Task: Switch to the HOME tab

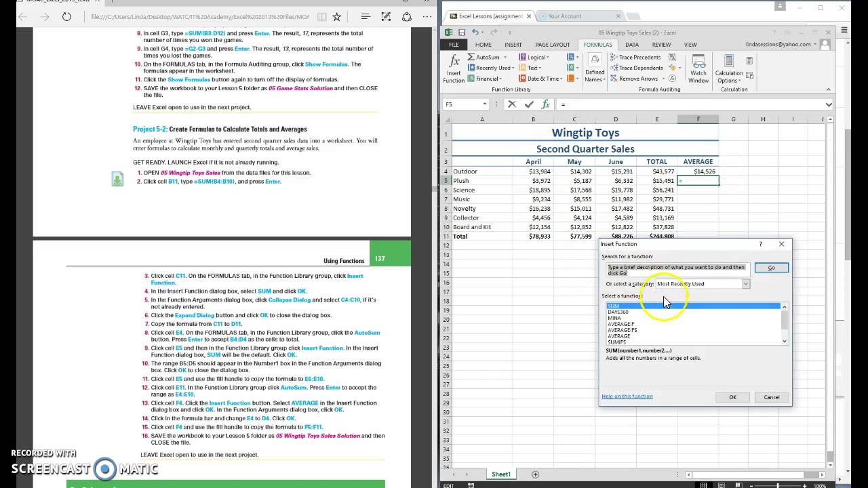Action: pos(484,45)
